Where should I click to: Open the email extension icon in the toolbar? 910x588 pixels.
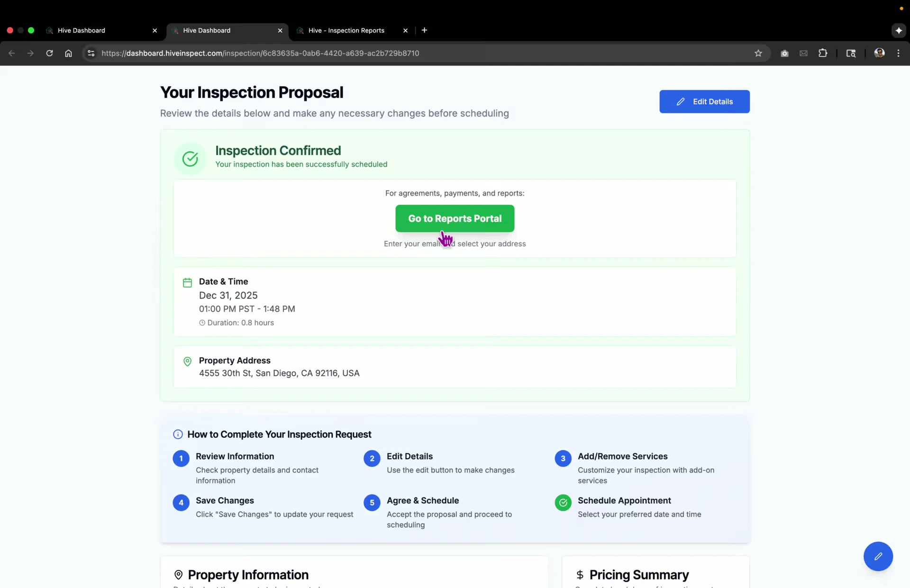803,53
